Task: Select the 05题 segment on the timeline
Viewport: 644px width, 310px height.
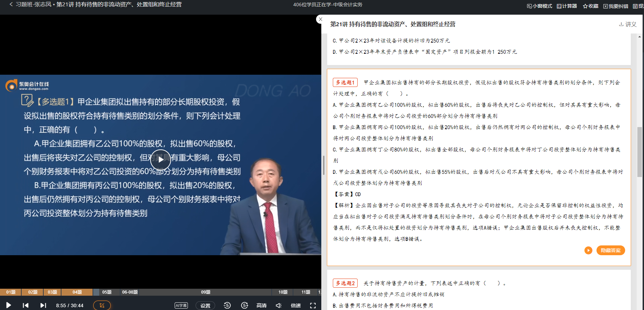Action: pos(107,292)
